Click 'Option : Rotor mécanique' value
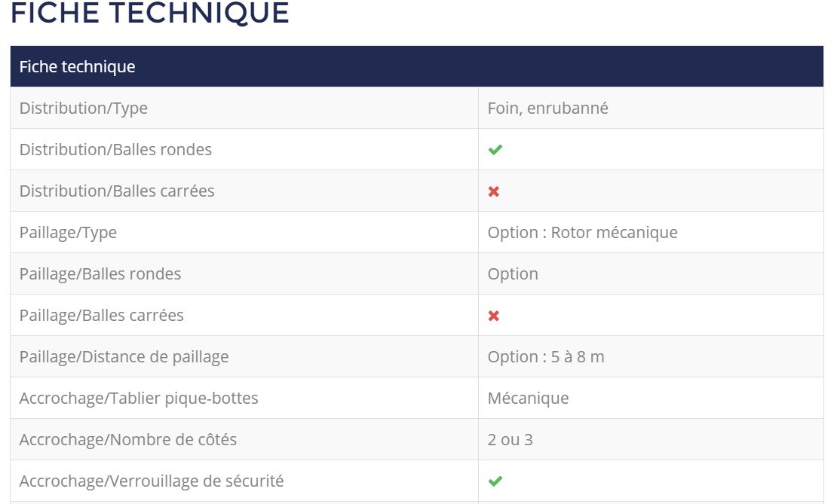Image resolution: width=834 pixels, height=504 pixels. (x=582, y=233)
